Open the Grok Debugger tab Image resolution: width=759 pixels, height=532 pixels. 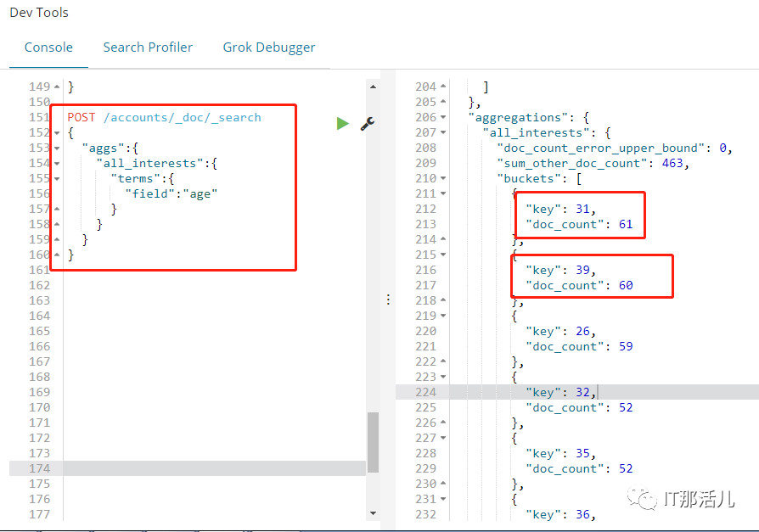click(268, 48)
